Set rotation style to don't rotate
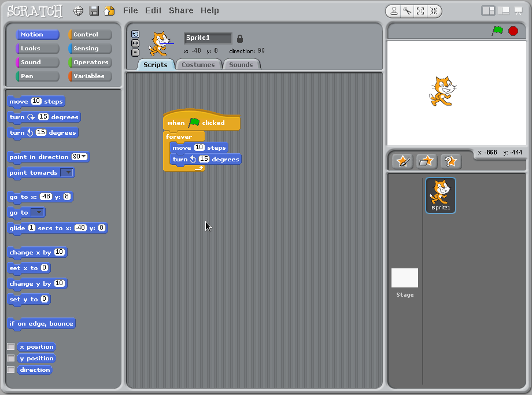Viewport: 532px width, 395px height. coord(135,53)
